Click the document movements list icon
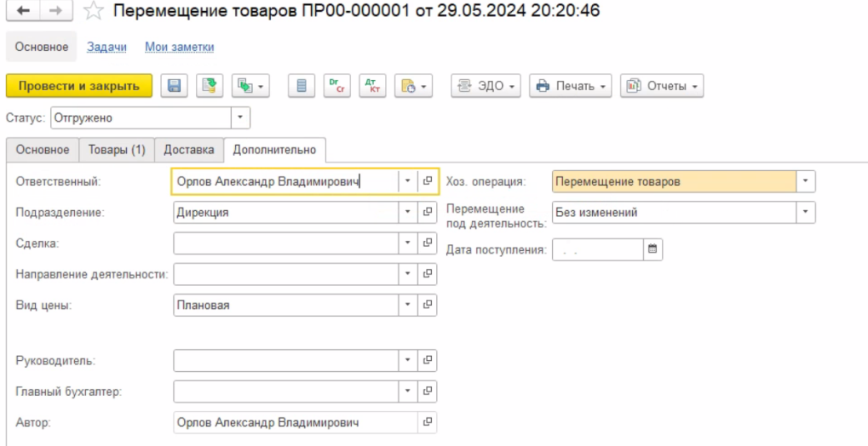Image resolution: width=868 pixels, height=446 pixels. point(301,86)
